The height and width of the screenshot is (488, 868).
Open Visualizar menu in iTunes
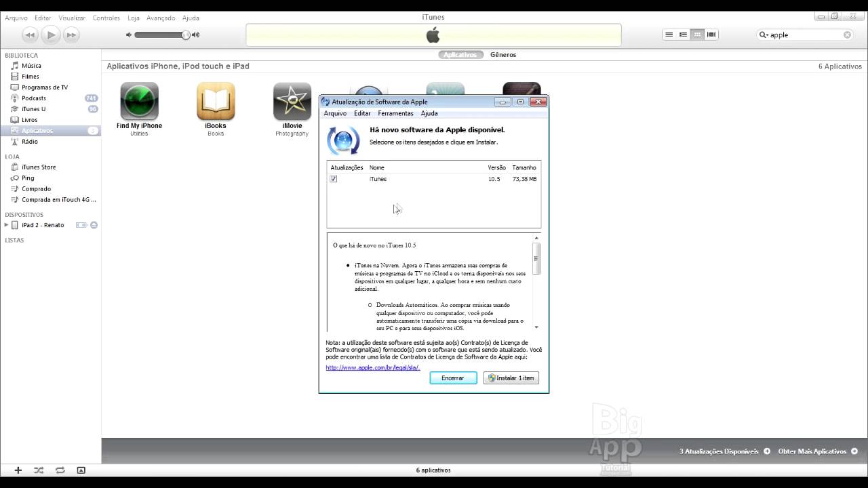coord(72,18)
